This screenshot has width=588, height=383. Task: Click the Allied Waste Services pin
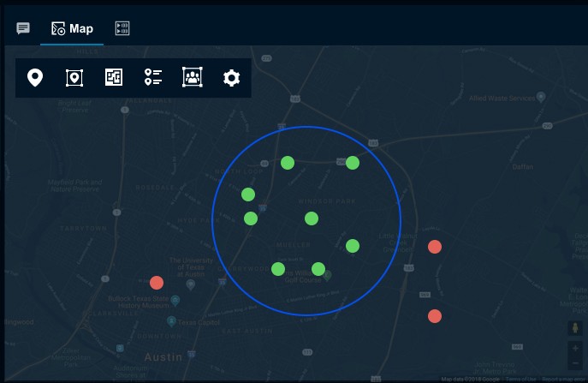tap(541, 97)
